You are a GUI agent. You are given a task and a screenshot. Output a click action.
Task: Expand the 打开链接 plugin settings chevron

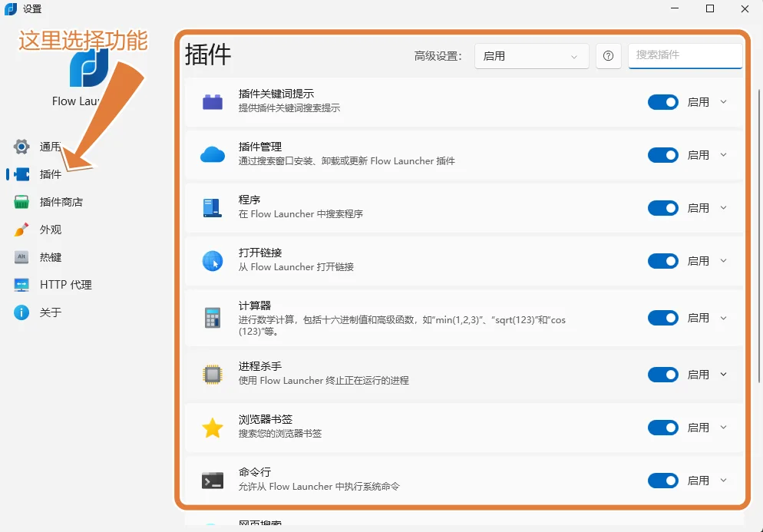pyautogui.click(x=724, y=261)
